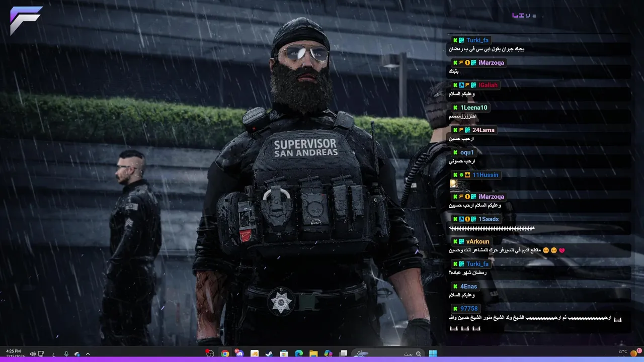Click the username vArkoun in chat
Viewport: 644px width, 362px height.
tap(477, 242)
